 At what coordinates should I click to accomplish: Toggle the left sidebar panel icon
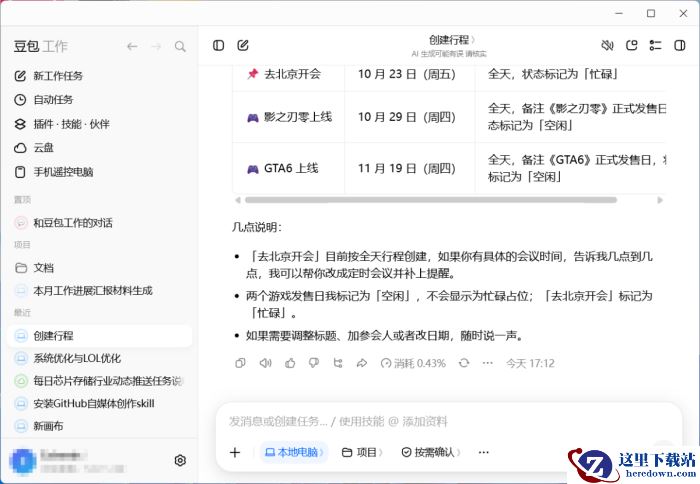(x=218, y=46)
